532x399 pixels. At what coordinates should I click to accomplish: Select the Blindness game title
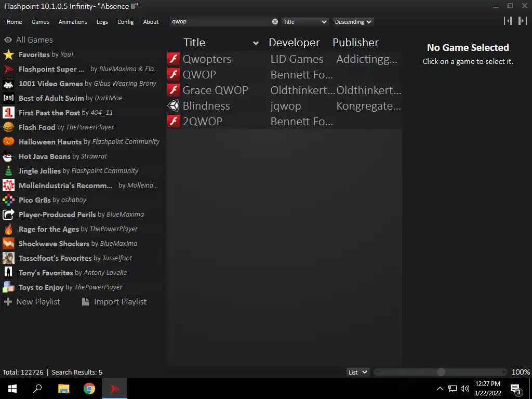[x=206, y=106]
